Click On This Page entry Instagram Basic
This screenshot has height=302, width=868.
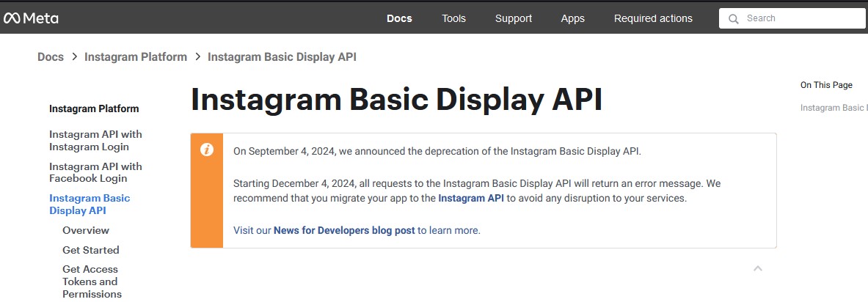pyautogui.click(x=834, y=108)
